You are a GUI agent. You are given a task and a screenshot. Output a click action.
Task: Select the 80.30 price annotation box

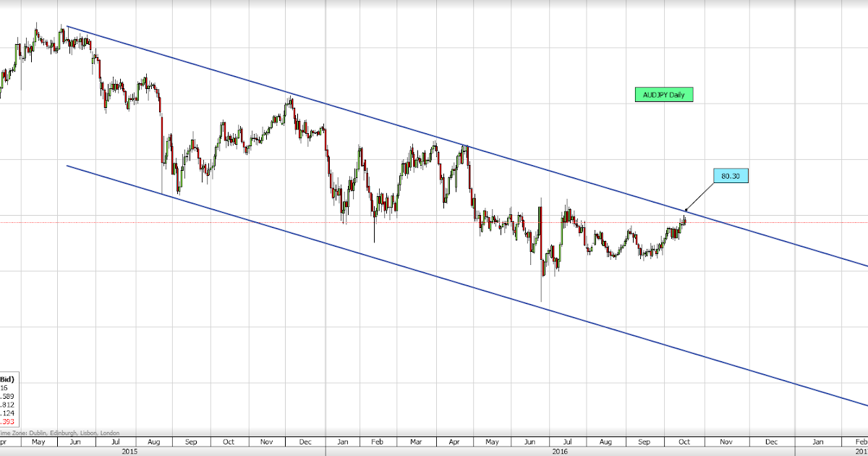pos(731,175)
